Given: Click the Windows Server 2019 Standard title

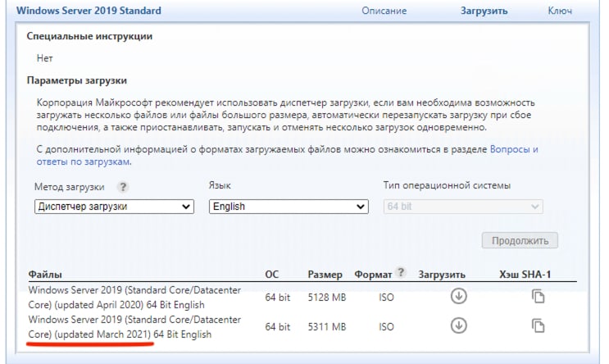Looking at the screenshot, I should pyautogui.click(x=89, y=11).
